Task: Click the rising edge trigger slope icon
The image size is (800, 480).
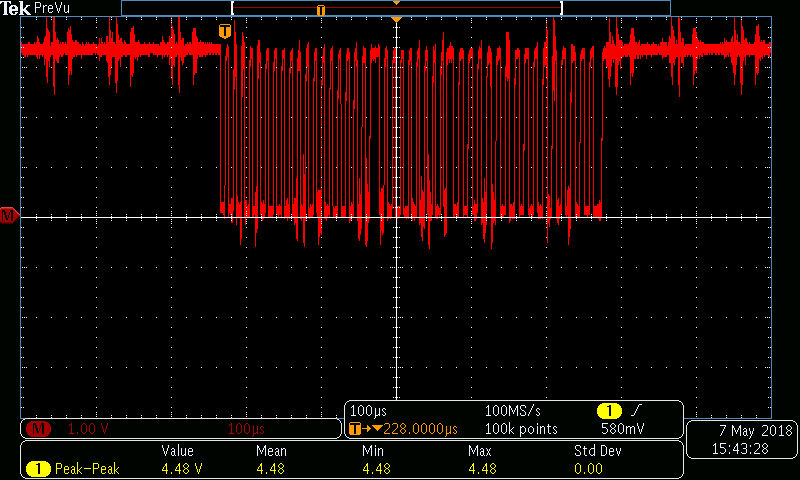Action: coord(636,410)
